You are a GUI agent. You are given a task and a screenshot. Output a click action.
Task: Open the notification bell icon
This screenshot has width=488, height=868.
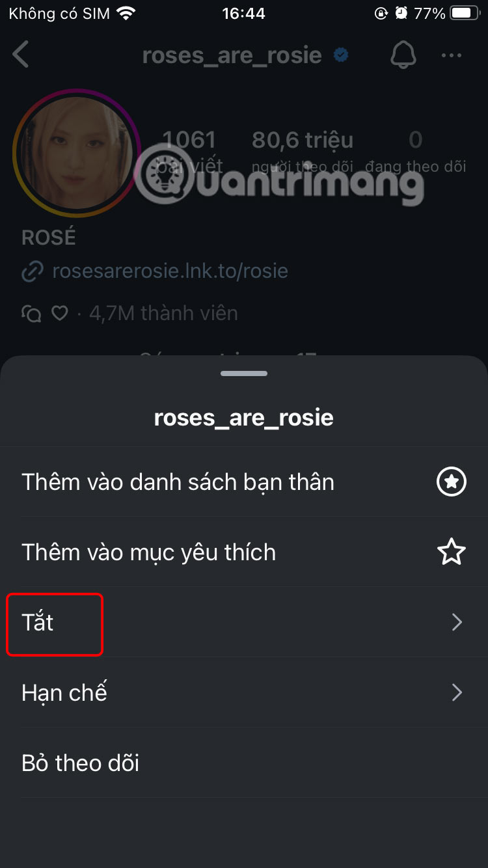[x=403, y=55]
